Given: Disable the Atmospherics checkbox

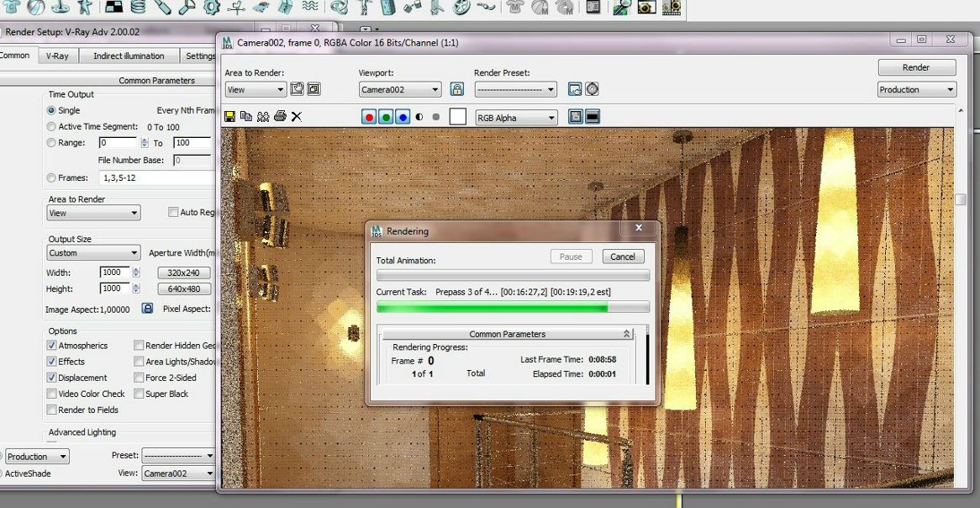Looking at the screenshot, I should (x=52, y=346).
